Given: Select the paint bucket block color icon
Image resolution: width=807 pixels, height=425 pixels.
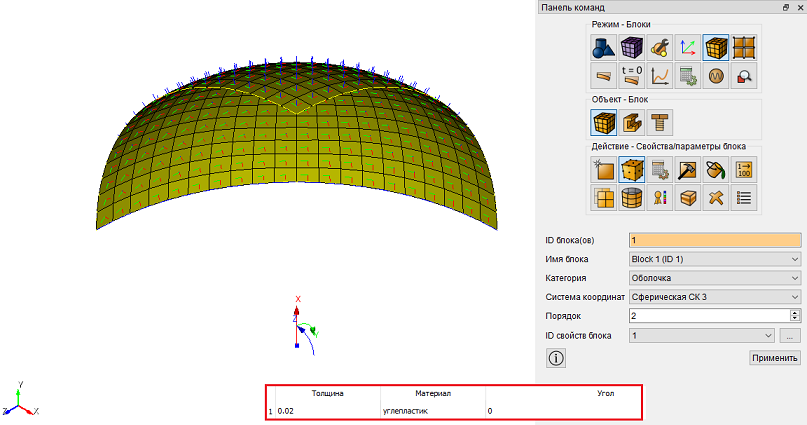Looking at the screenshot, I should [716, 170].
